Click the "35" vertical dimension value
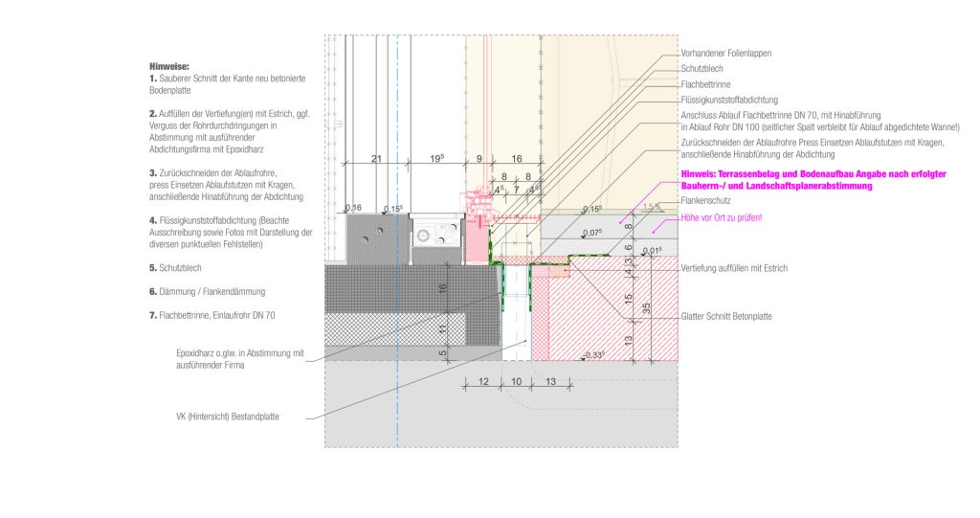The height and width of the screenshot is (518, 980). click(647, 308)
